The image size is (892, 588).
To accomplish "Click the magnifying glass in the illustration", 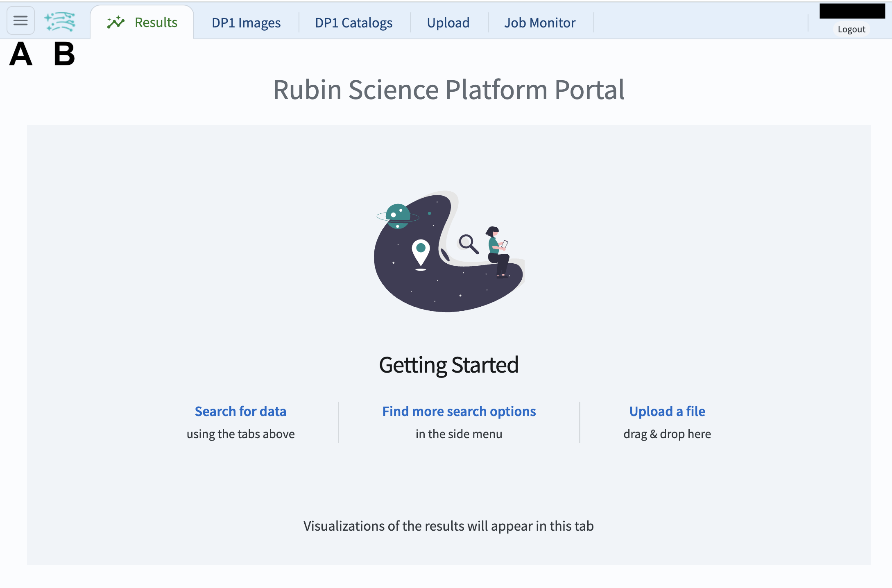I will 467,242.
